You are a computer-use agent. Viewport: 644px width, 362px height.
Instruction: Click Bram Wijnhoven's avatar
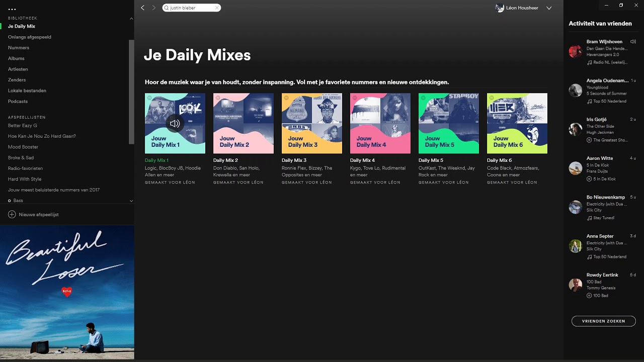click(576, 51)
